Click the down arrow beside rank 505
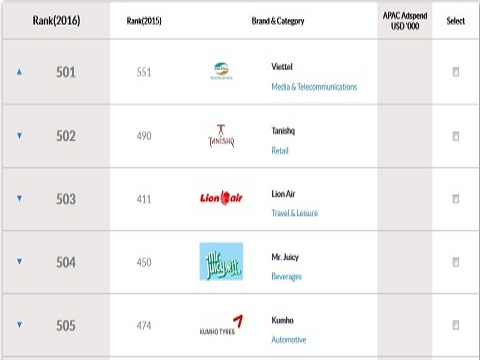Image resolution: width=480 pixels, height=360 pixels. pyautogui.click(x=19, y=325)
